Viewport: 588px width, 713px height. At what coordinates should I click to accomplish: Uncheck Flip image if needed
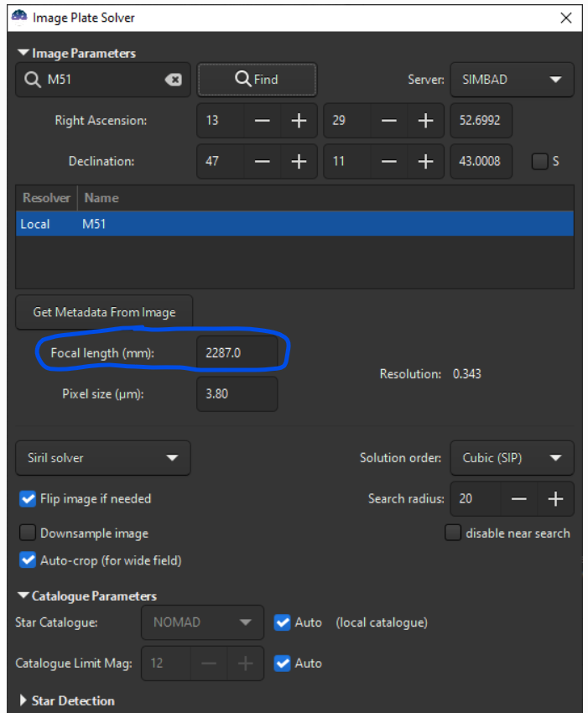28,499
